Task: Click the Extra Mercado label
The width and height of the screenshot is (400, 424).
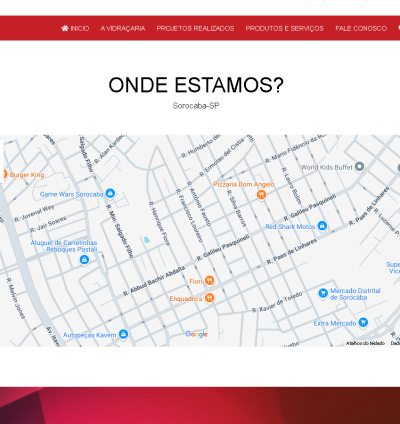Action: 335,323
